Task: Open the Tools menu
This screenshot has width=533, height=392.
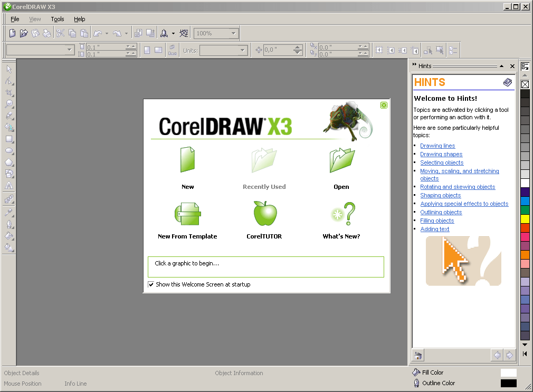Action: 57,19
